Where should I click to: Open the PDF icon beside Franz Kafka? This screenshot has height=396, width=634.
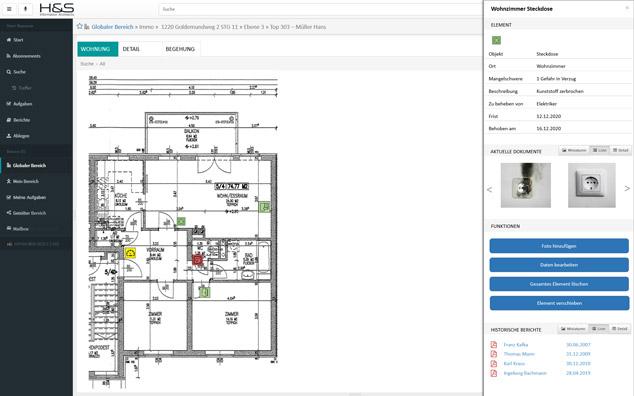[493, 345]
